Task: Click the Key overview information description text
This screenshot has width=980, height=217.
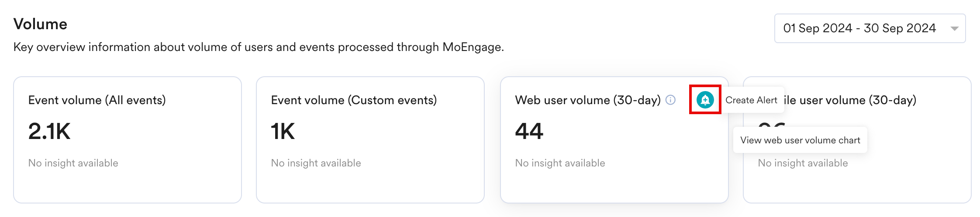Action: (x=259, y=47)
